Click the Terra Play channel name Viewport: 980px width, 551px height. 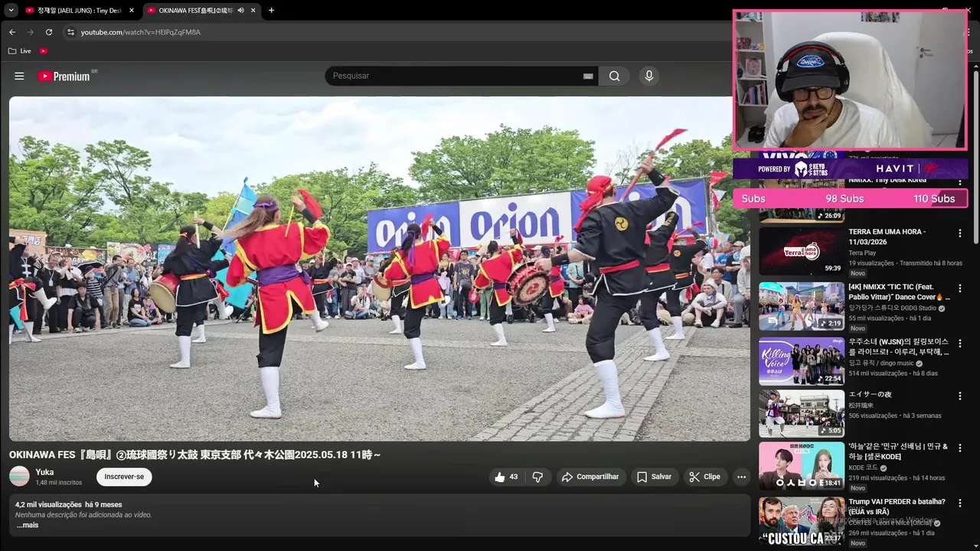pos(862,253)
